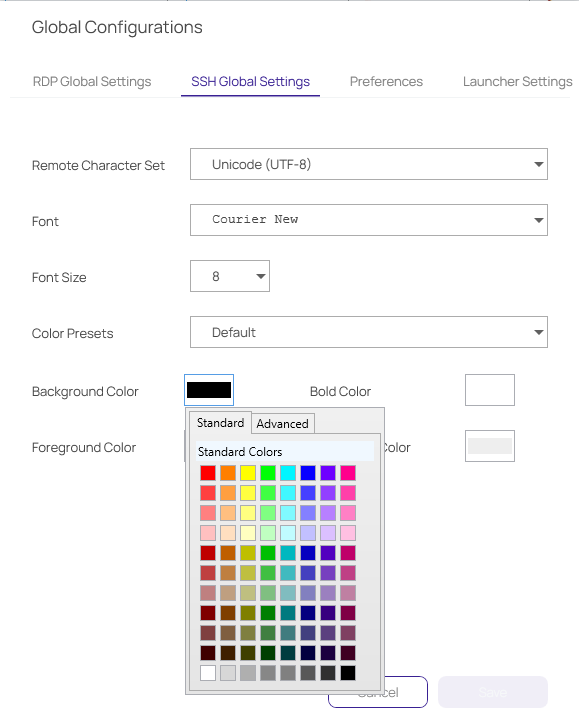Screen dimensions: 579x717
Task: Open the Color Presets dropdown
Action: click(369, 332)
